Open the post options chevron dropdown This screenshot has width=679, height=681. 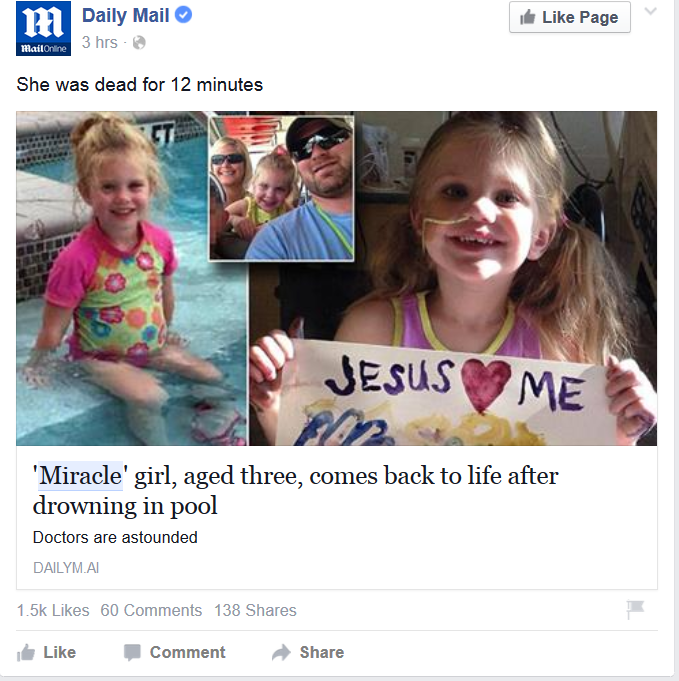pos(650,11)
